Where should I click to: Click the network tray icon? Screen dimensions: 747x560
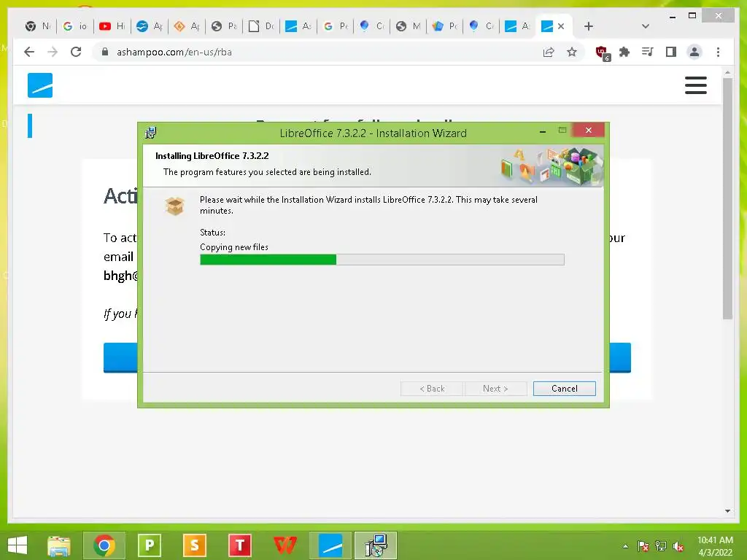[661, 546]
